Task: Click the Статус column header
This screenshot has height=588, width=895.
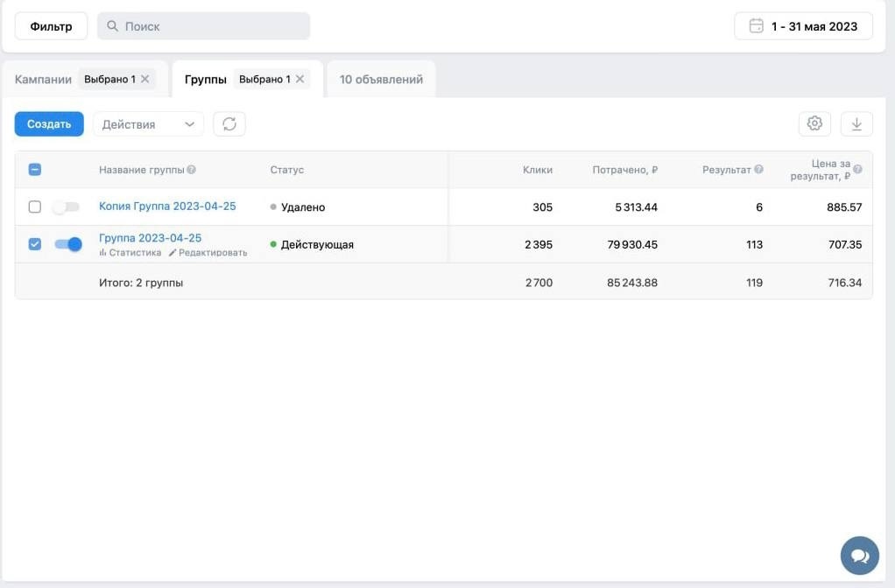Action: point(287,170)
